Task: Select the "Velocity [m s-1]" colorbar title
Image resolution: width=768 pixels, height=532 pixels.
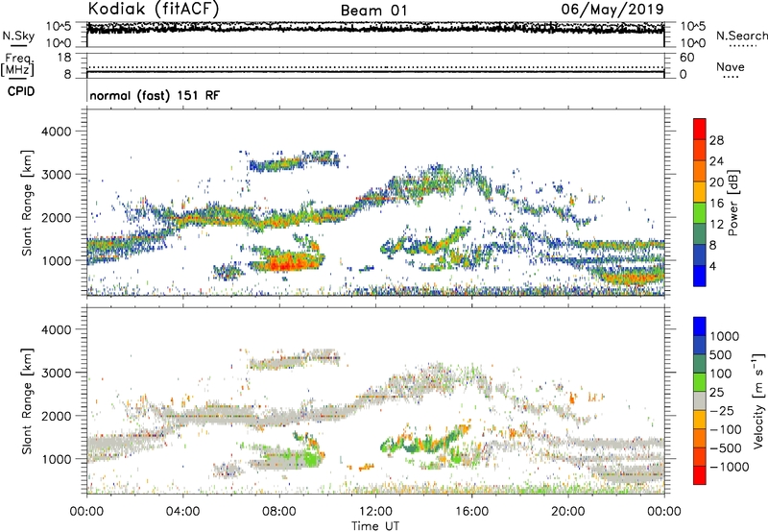Action: pyautogui.click(x=758, y=401)
